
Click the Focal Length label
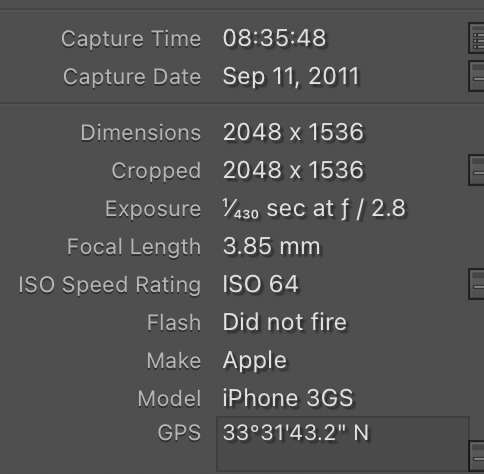(x=134, y=247)
